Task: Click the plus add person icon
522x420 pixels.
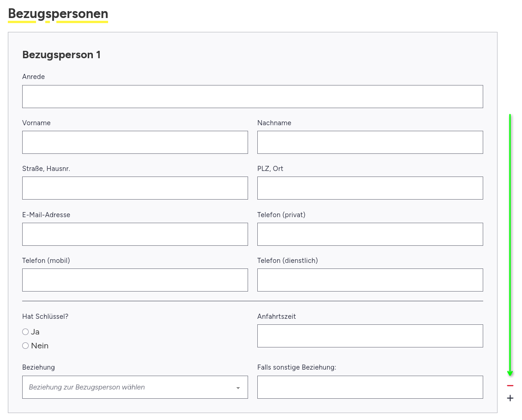Action: [510, 398]
